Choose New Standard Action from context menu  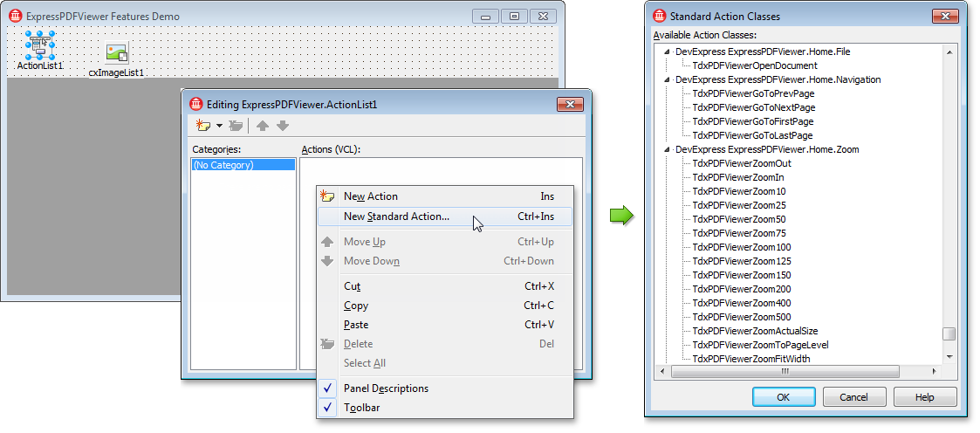click(x=396, y=216)
